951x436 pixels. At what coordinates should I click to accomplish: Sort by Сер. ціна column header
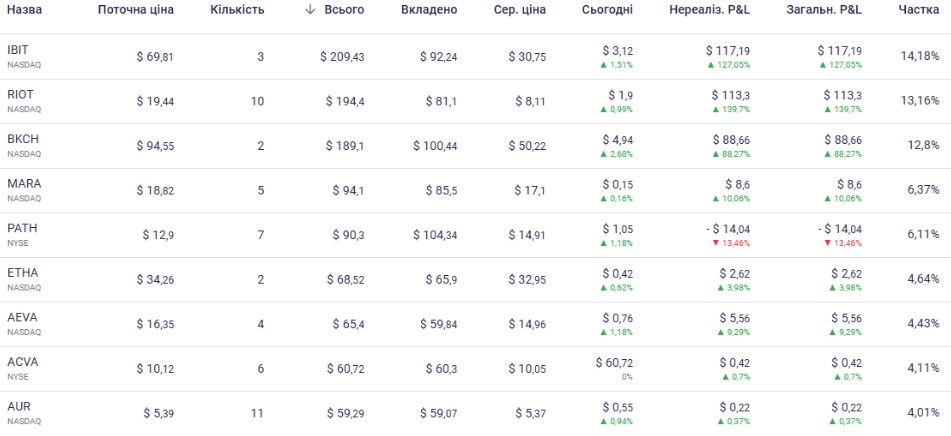pyautogui.click(x=520, y=10)
